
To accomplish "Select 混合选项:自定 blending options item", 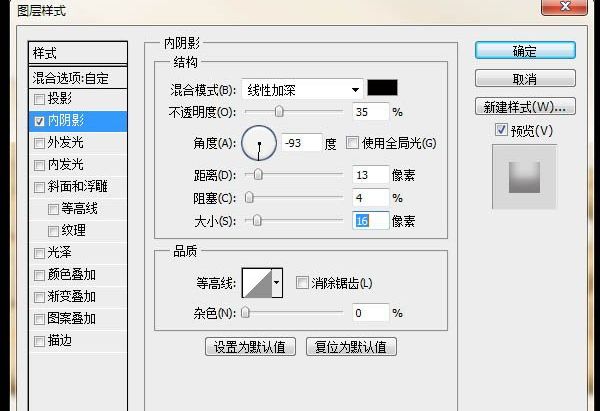I will [x=78, y=78].
